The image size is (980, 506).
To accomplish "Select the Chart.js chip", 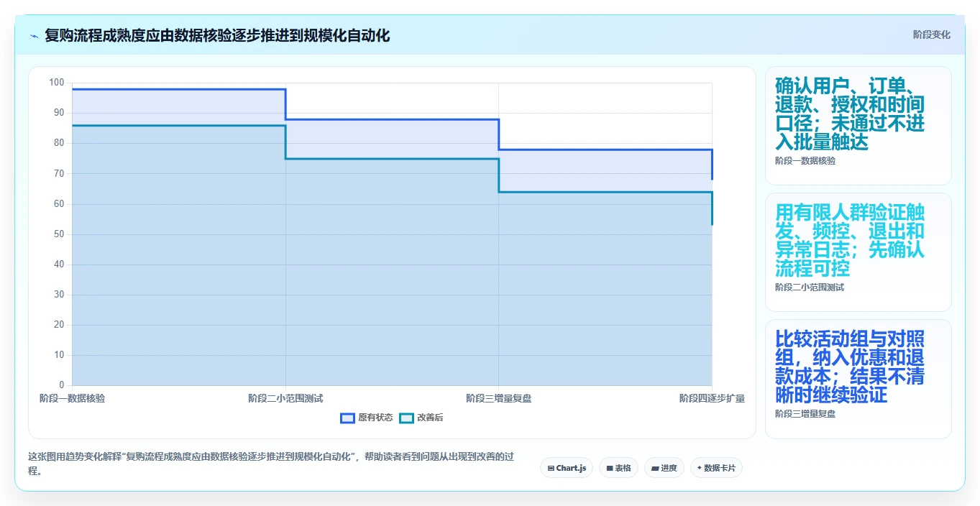I will [567, 468].
